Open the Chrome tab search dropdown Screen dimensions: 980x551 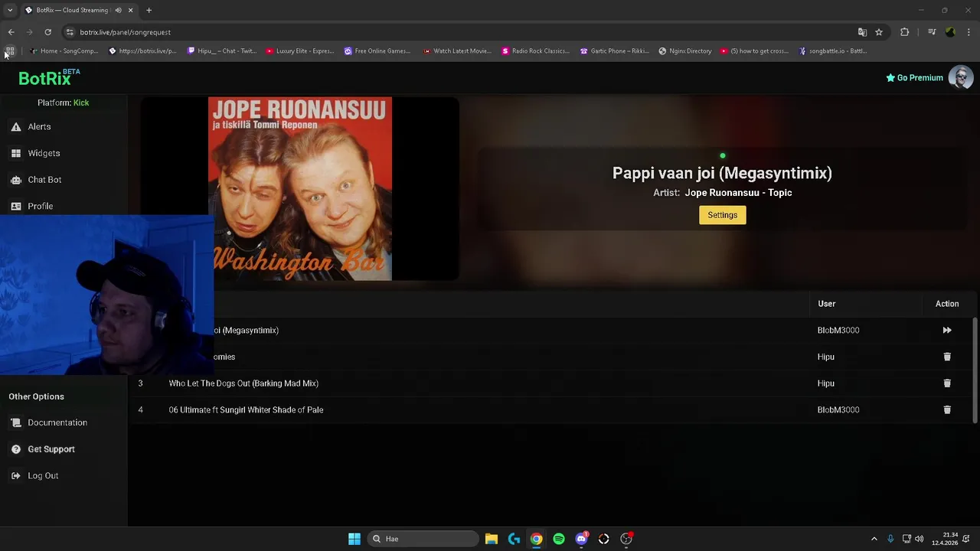tap(10, 10)
